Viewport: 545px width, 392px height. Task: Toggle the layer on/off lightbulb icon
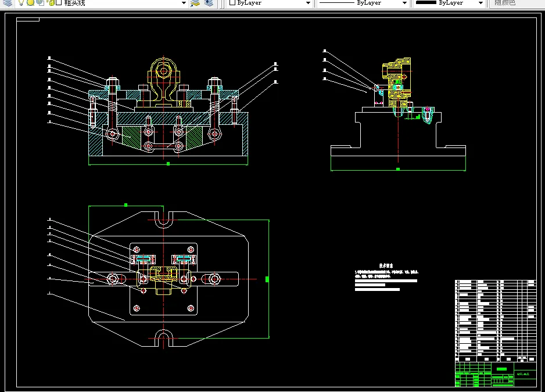[21, 3]
